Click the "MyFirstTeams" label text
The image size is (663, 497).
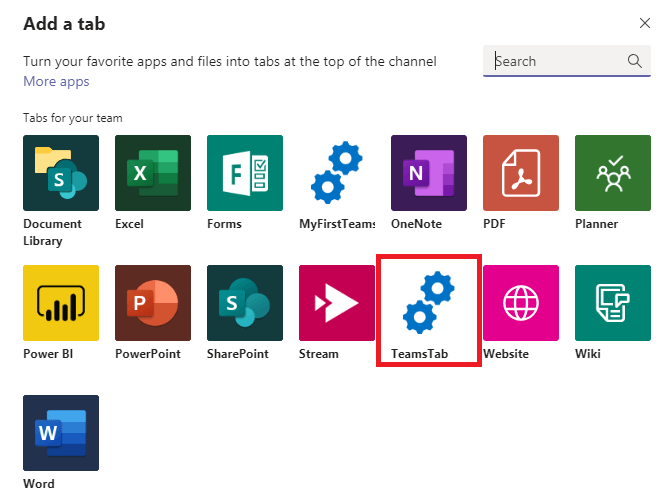click(337, 224)
